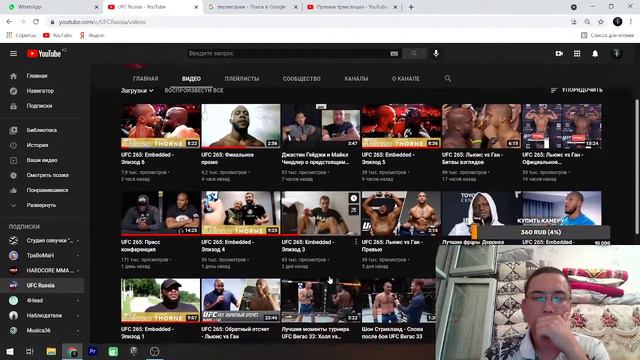The height and width of the screenshot is (360, 640).
Task: Open Windows Start menu
Action: (x=10, y=351)
